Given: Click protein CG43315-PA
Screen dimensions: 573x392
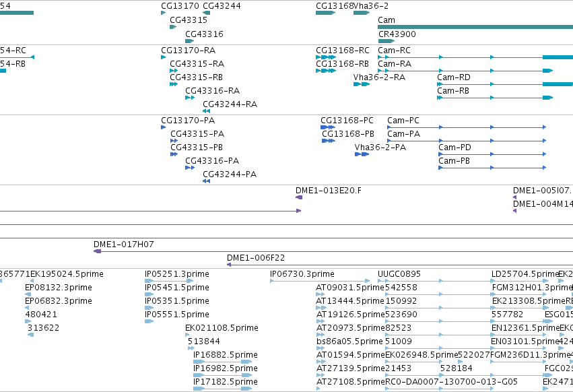Looking at the screenshot, I should click(x=197, y=134).
